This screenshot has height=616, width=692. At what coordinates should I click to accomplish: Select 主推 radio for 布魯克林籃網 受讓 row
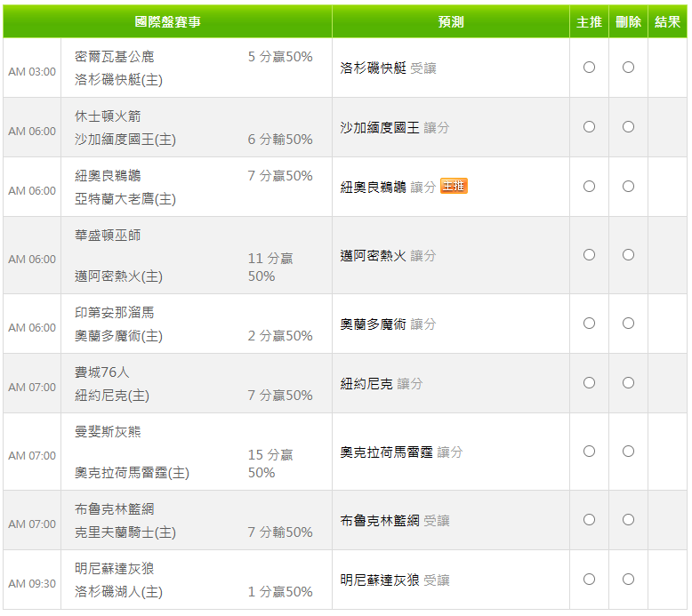[589, 520]
